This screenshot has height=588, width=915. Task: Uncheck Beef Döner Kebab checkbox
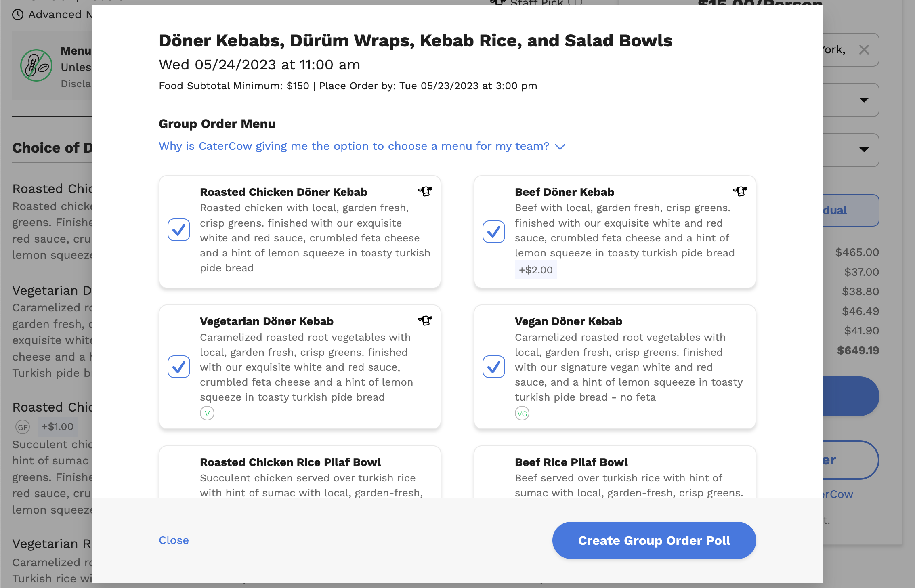click(x=494, y=232)
